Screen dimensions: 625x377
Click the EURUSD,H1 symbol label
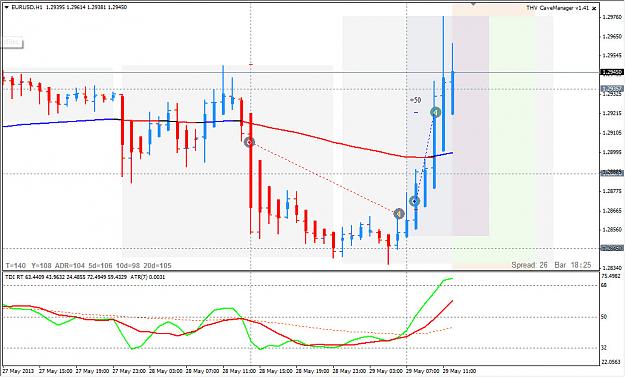28,7
